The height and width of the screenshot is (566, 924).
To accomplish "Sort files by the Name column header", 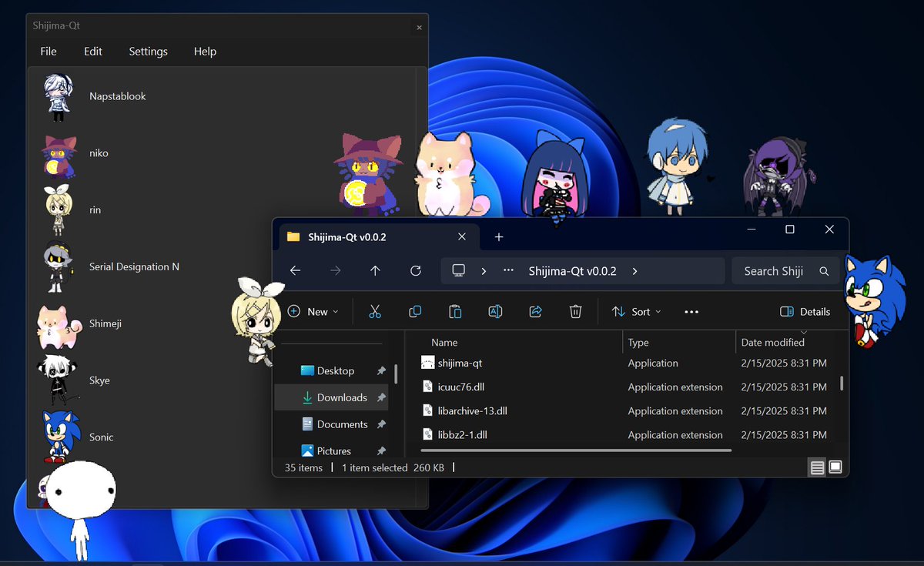I will tap(444, 343).
